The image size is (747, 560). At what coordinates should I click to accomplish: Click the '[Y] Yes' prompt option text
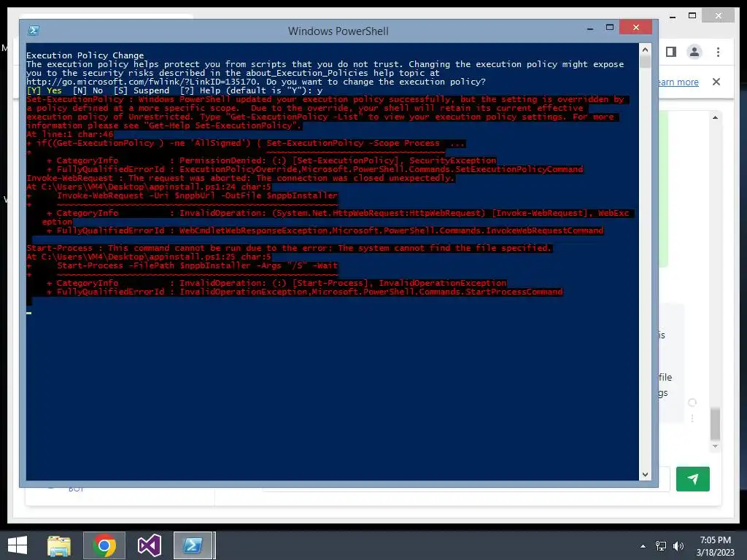[44, 90]
